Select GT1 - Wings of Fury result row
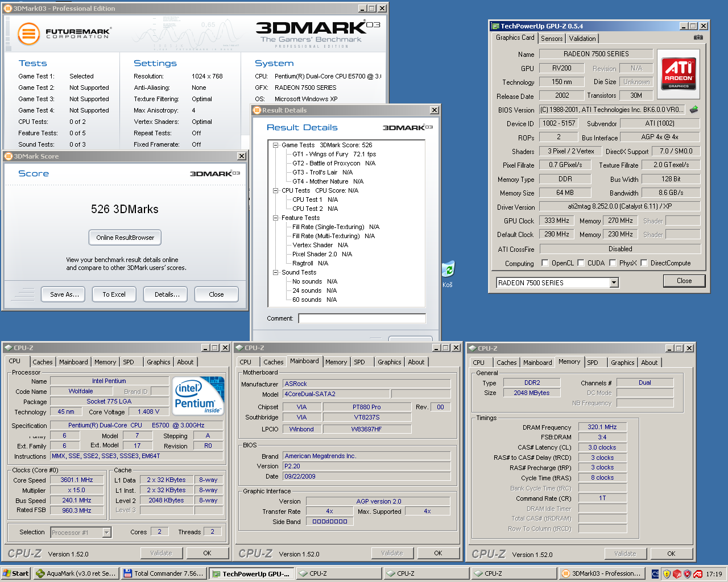The width and height of the screenshot is (728, 582). (x=334, y=154)
